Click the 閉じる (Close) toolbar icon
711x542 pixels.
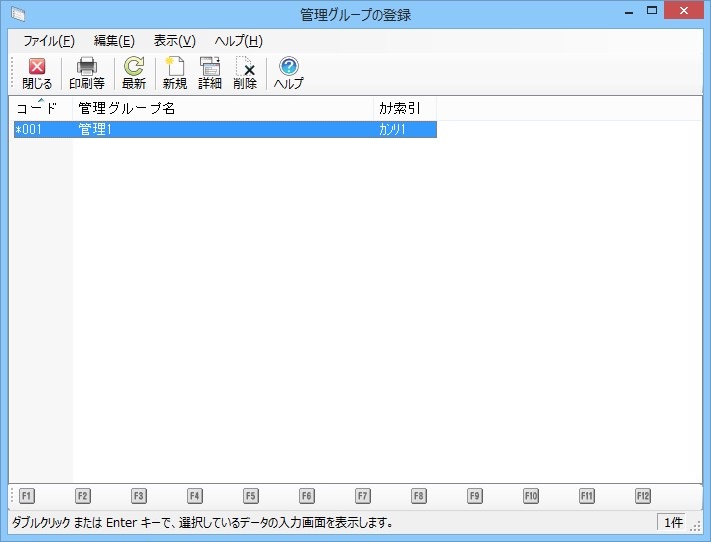click(x=37, y=73)
